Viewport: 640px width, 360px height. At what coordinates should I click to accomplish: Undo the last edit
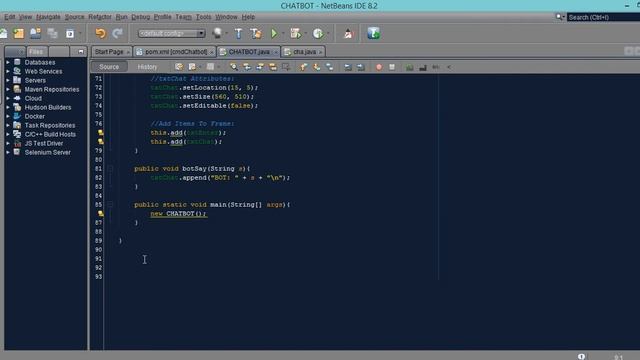[x=100, y=33]
